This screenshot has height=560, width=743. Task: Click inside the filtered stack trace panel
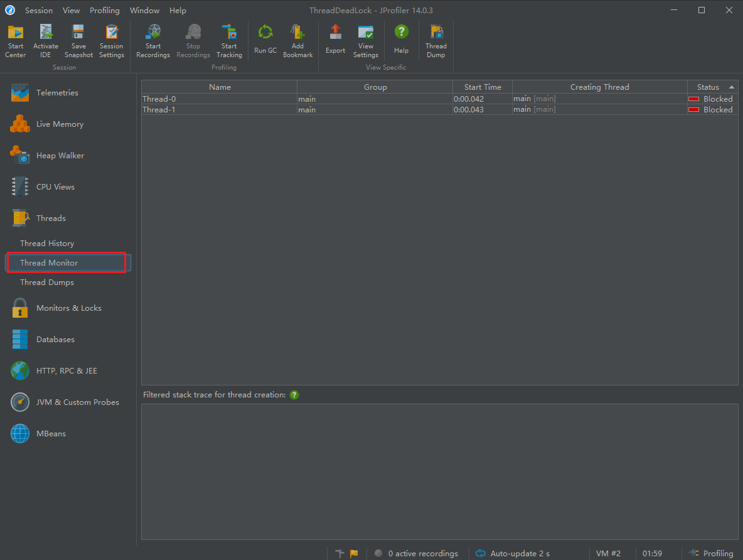pos(440,472)
